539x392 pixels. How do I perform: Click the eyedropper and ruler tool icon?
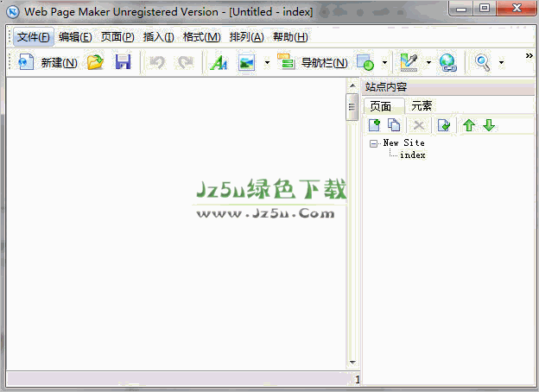(x=409, y=62)
